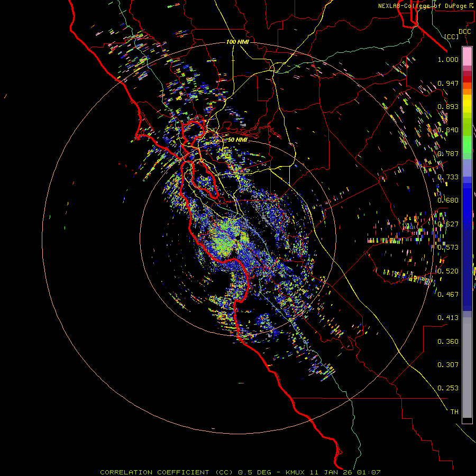Select the 0.840 scale value
This screenshot has width=476, height=476.
[448, 130]
